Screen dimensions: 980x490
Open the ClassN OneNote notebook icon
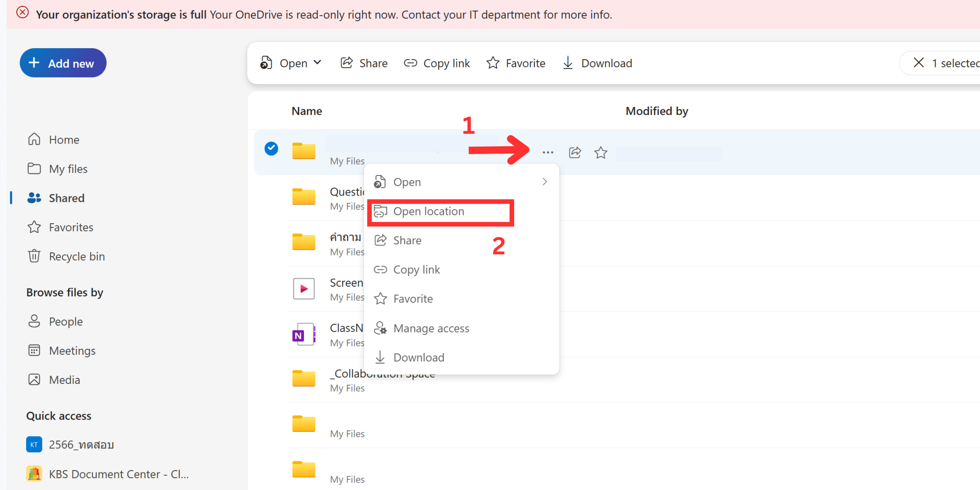[x=303, y=334]
